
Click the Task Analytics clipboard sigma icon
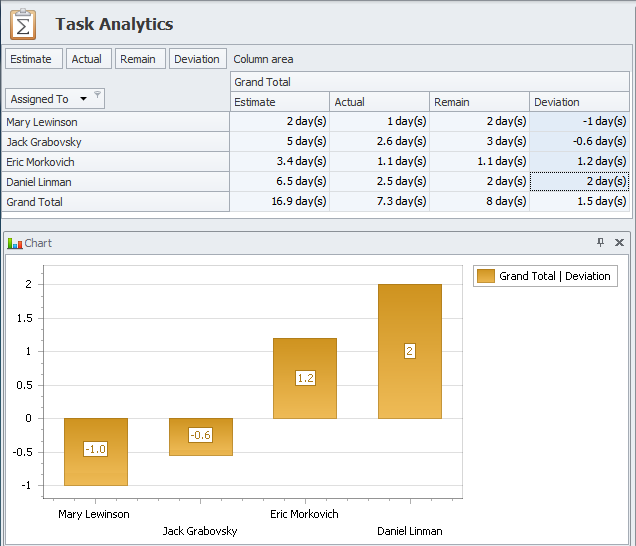coord(24,23)
